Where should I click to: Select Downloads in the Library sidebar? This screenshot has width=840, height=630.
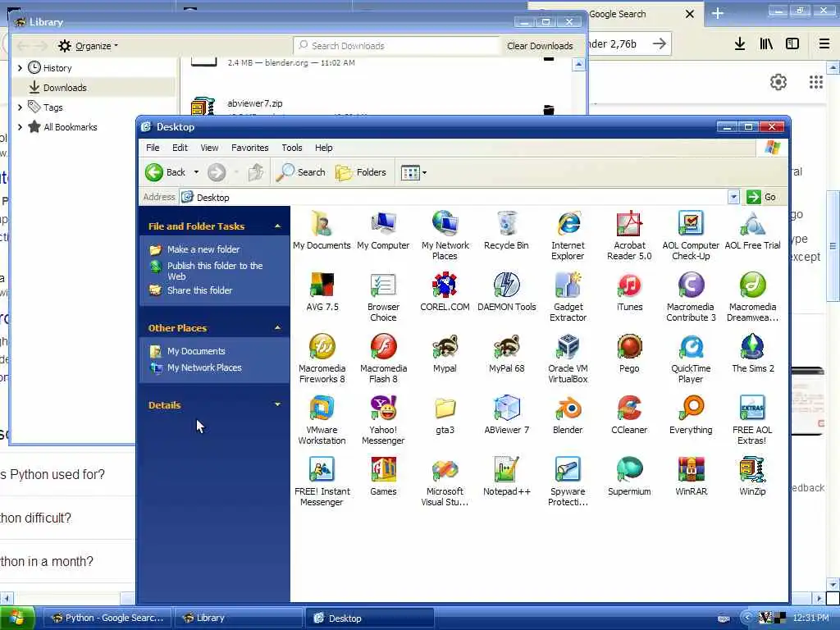[94, 87]
